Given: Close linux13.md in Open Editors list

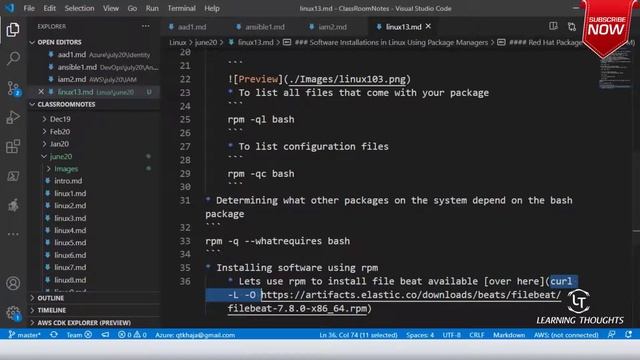Looking at the screenshot, I should pos(41,92).
